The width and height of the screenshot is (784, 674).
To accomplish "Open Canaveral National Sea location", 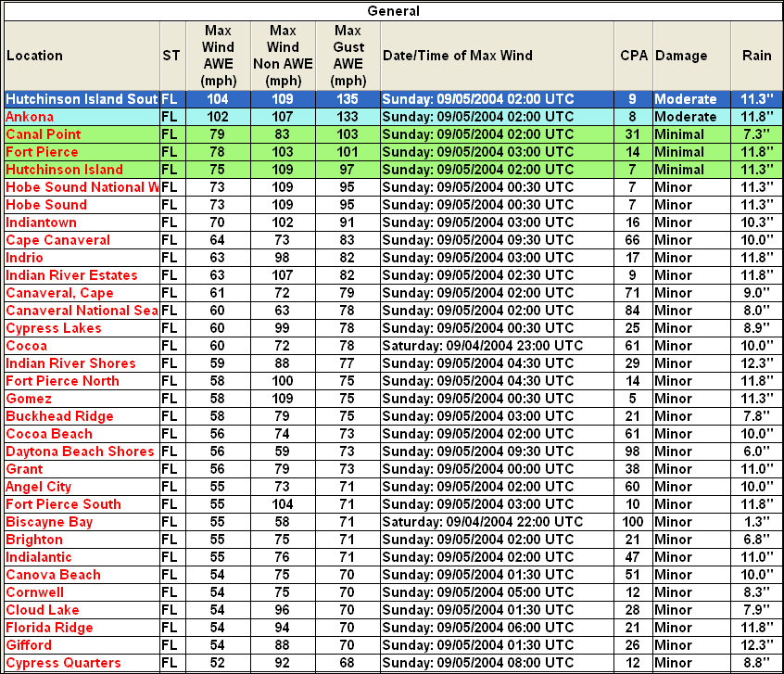I will tap(82, 311).
